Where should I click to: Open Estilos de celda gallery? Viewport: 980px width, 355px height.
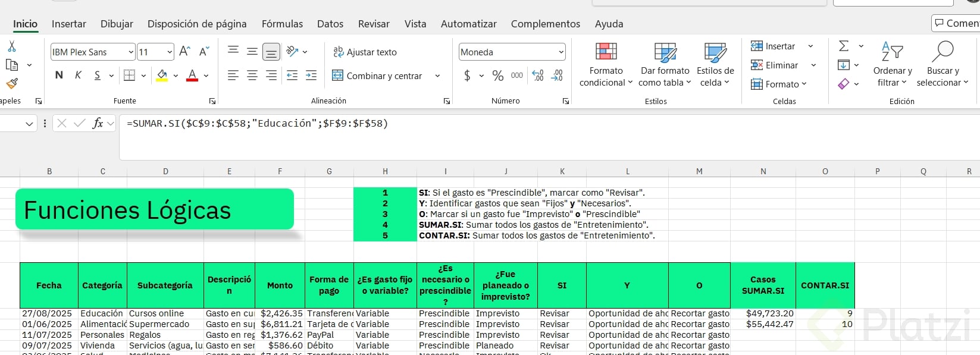(x=715, y=65)
